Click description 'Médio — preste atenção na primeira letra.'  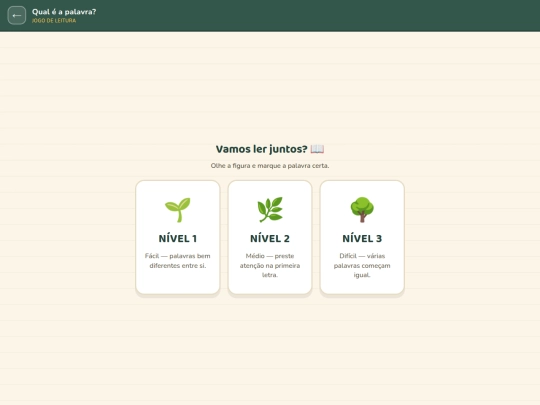tap(270, 266)
